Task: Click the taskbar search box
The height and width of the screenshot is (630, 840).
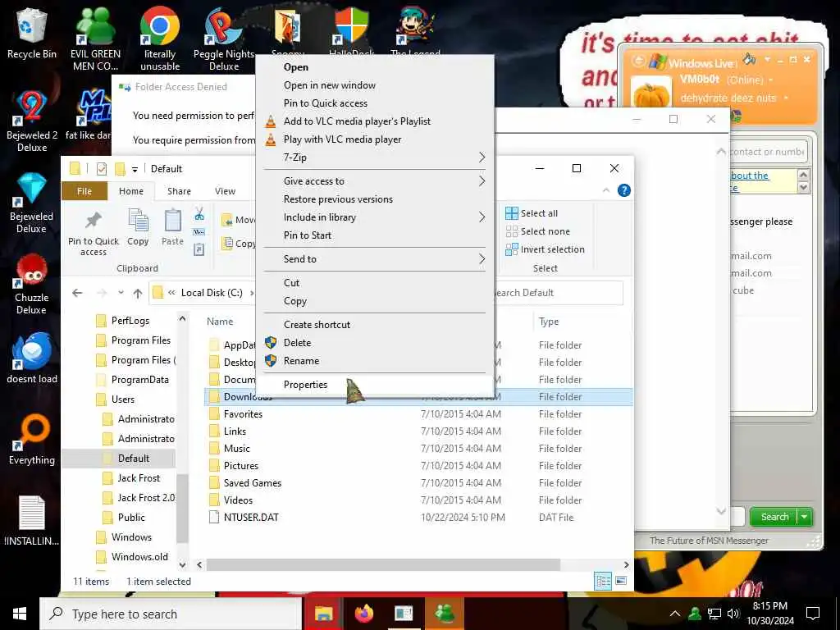Action: (x=171, y=614)
